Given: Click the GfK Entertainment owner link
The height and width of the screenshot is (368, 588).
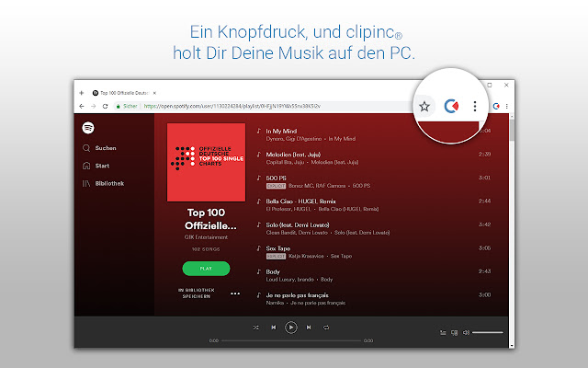Looking at the screenshot, I should [x=206, y=237].
